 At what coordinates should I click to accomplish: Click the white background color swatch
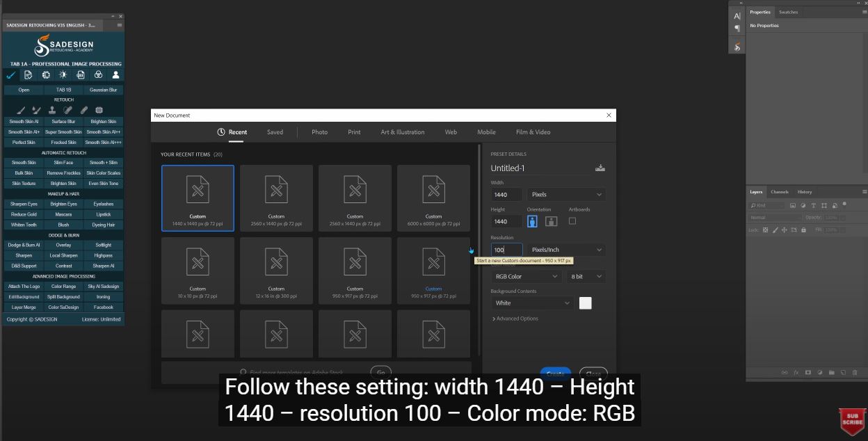[585, 303]
